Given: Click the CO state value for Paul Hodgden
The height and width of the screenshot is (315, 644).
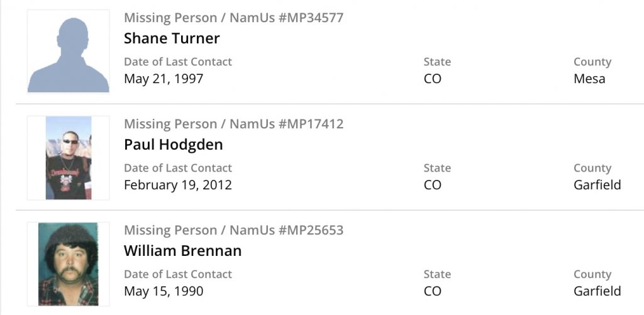Looking at the screenshot, I should (x=433, y=185).
